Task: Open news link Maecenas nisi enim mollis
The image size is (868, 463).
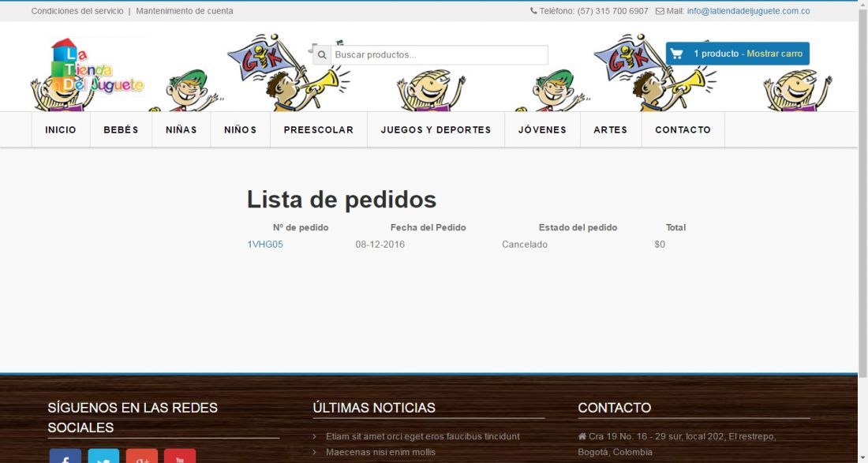Action: (x=381, y=452)
